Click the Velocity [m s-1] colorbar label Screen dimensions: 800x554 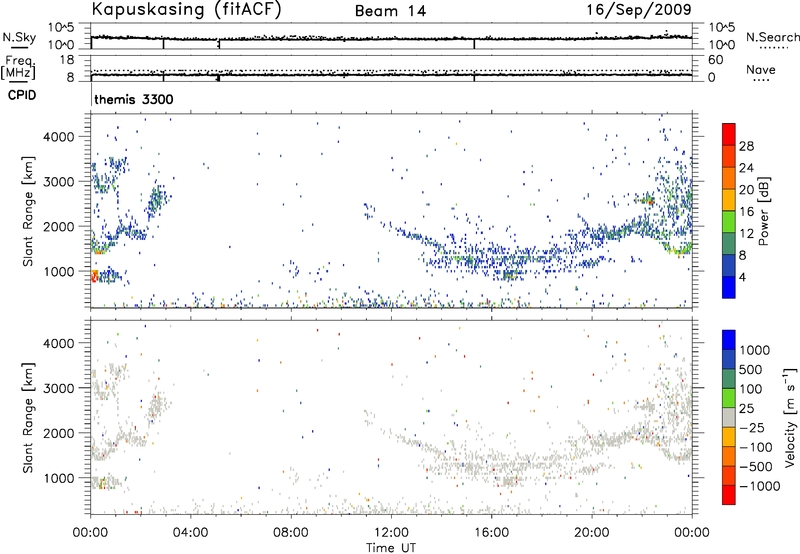[x=790, y=417]
